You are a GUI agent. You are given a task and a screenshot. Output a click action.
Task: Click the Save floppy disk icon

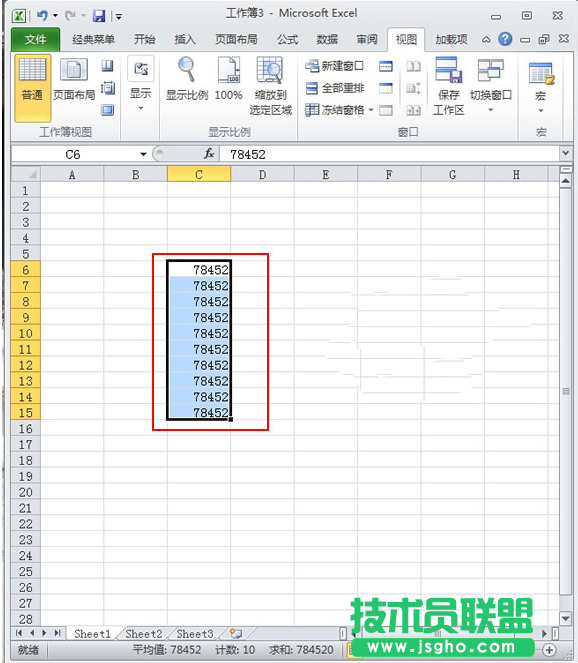99,16
